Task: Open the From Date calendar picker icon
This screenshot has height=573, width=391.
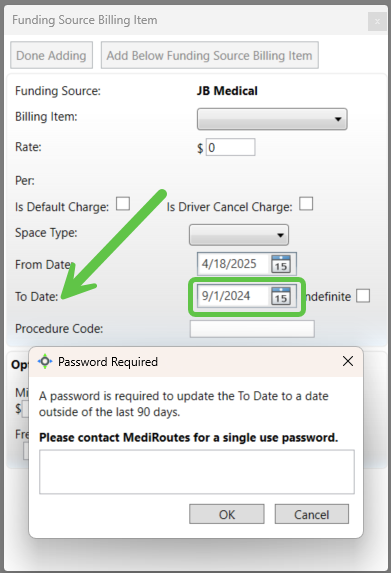Action: pos(281,264)
